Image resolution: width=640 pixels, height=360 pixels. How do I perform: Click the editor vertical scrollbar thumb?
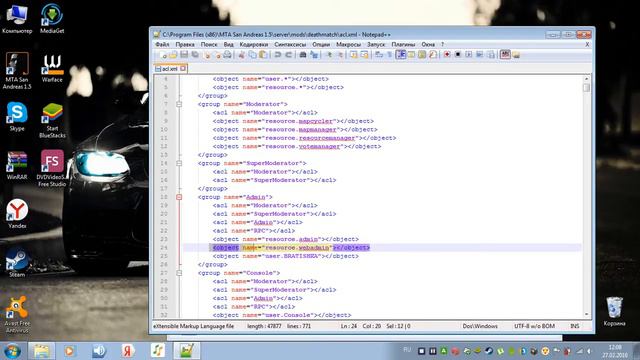point(587,88)
